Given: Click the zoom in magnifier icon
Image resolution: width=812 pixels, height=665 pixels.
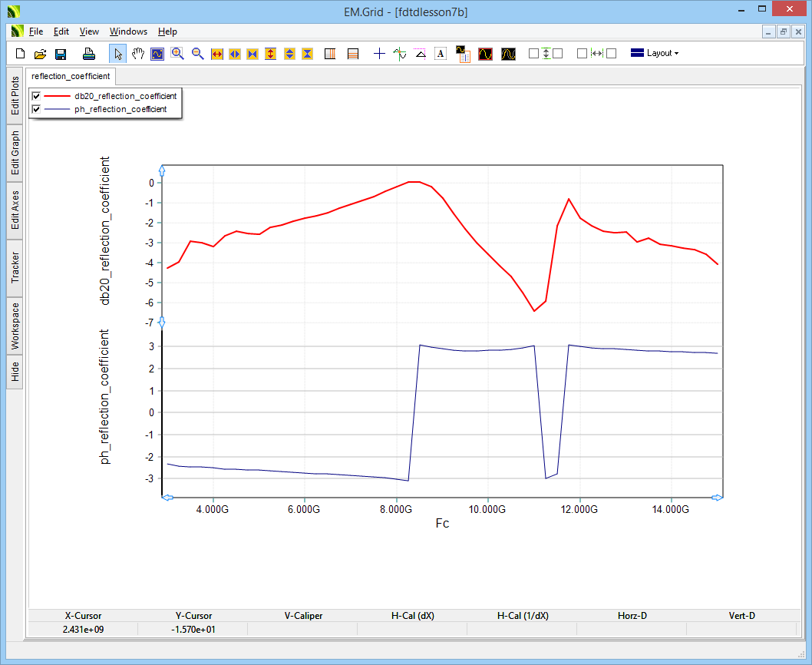Looking at the screenshot, I should [x=177, y=54].
